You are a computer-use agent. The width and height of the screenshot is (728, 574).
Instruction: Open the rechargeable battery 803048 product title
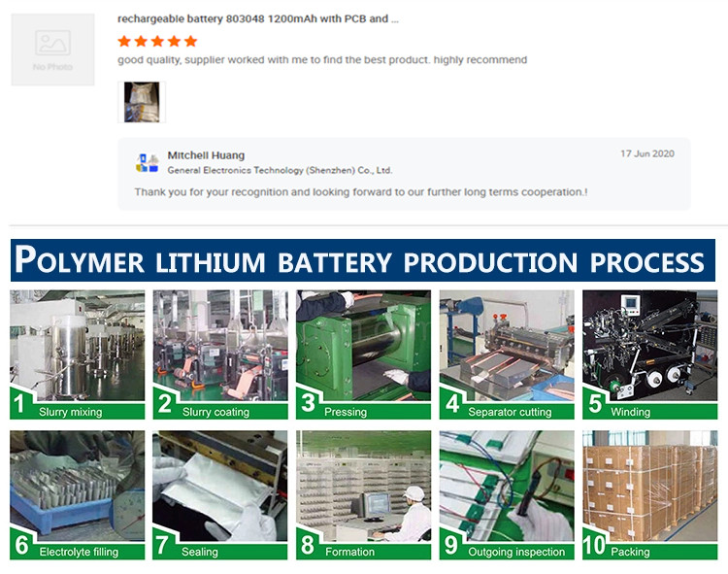pyautogui.click(x=257, y=19)
